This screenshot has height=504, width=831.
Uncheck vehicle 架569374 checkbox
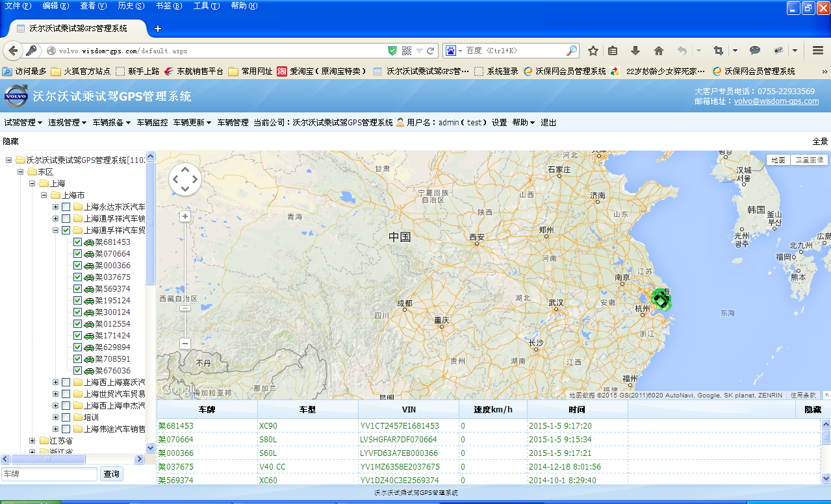click(x=78, y=289)
